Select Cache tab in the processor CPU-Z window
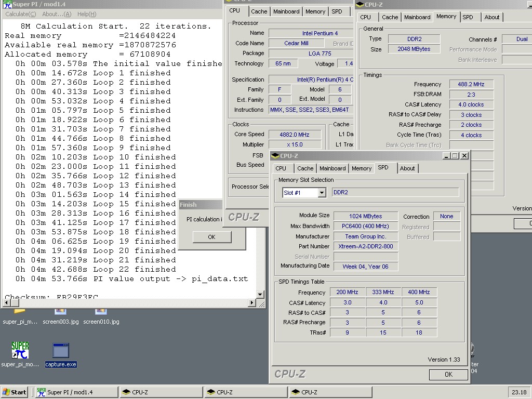The height and width of the screenshot is (399, 532). pyautogui.click(x=259, y=11)
